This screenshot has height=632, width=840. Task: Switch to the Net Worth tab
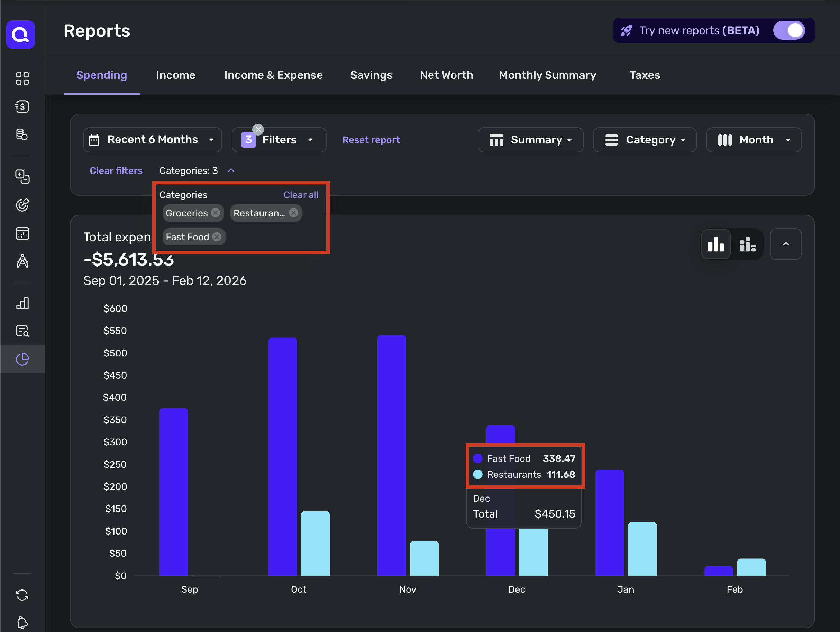[446, 75]
